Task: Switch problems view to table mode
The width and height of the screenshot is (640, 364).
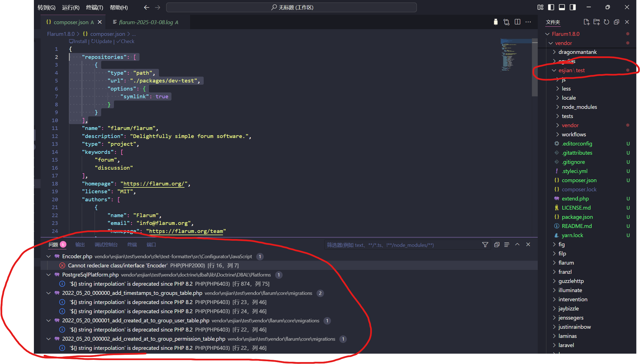Action: coord(507,245)
